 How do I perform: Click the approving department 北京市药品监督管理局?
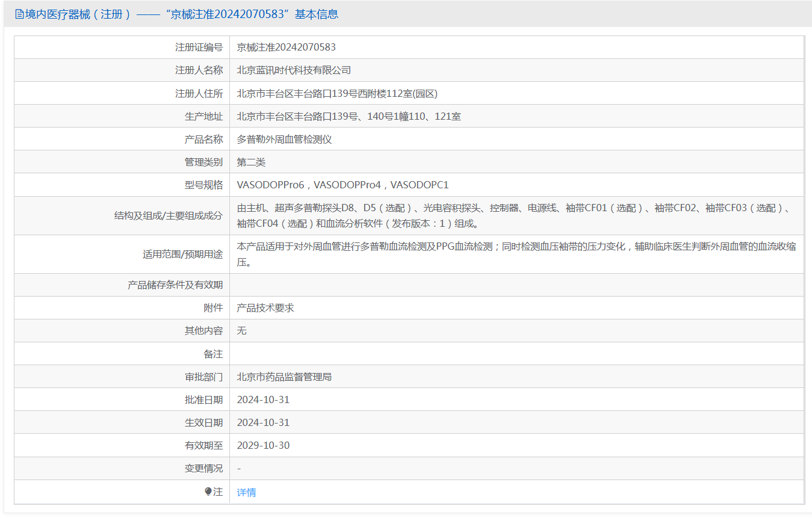284,377
